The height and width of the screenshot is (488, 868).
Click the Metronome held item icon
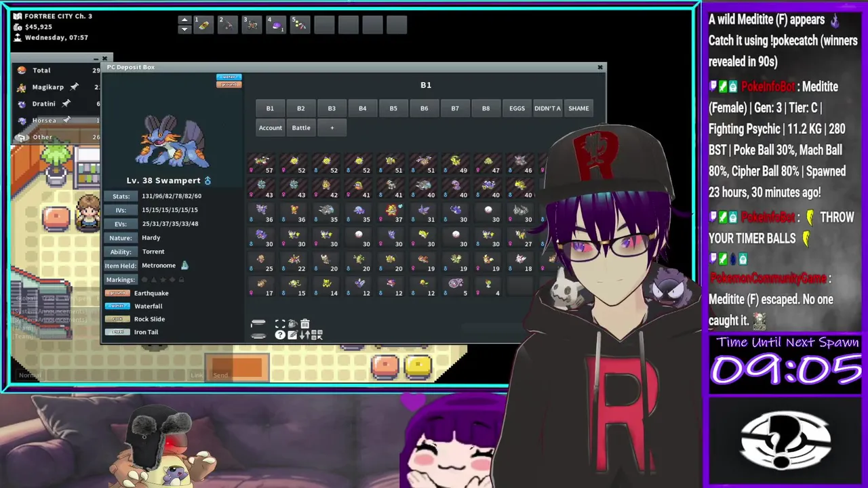(x=184, y=266)
